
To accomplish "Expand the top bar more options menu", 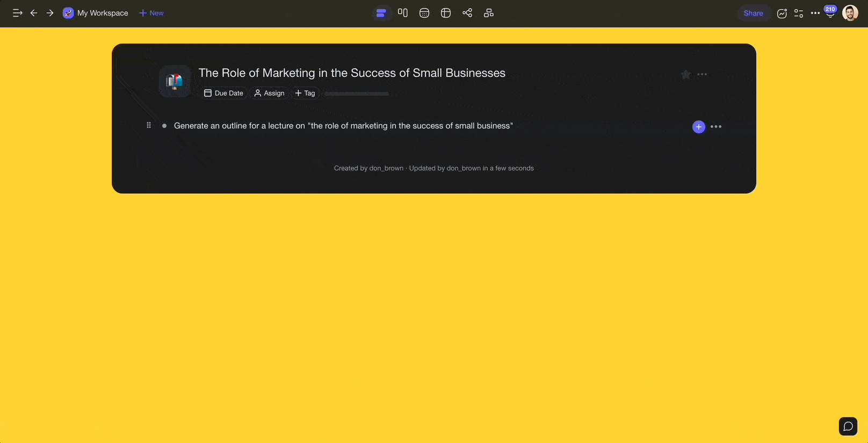I will click(815, 13).
